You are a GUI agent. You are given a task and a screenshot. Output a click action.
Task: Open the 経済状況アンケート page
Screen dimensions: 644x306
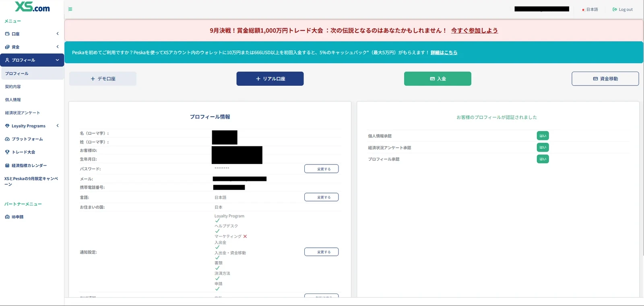pos(23,113)
